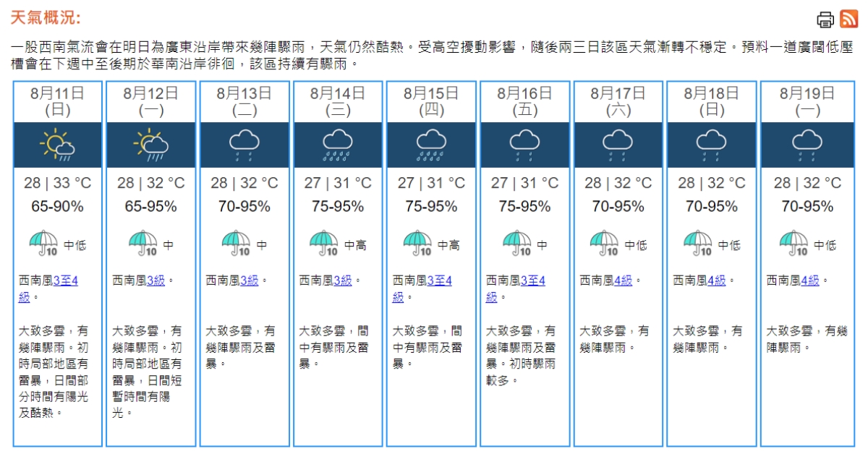The width and height of the screenshot is (868, 454).
Task: Click the heavy rain icon for 8月14日
Action: click(x=337, y=145)
